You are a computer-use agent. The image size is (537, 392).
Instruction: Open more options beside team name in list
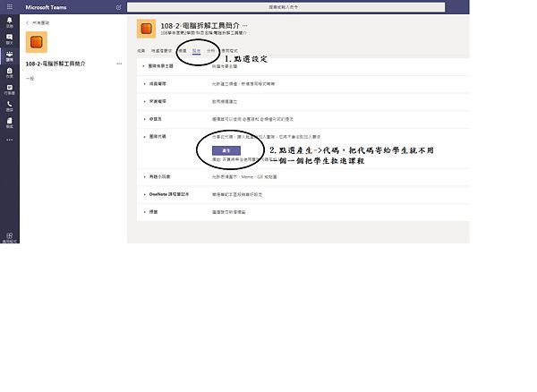tap(119, 64)
